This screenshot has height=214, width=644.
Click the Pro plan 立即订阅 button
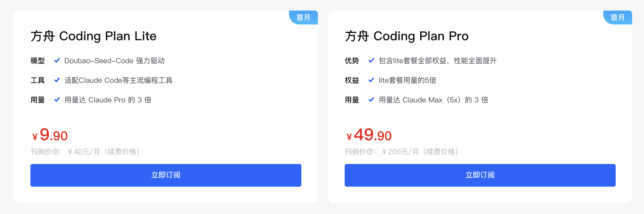point(480,175)
